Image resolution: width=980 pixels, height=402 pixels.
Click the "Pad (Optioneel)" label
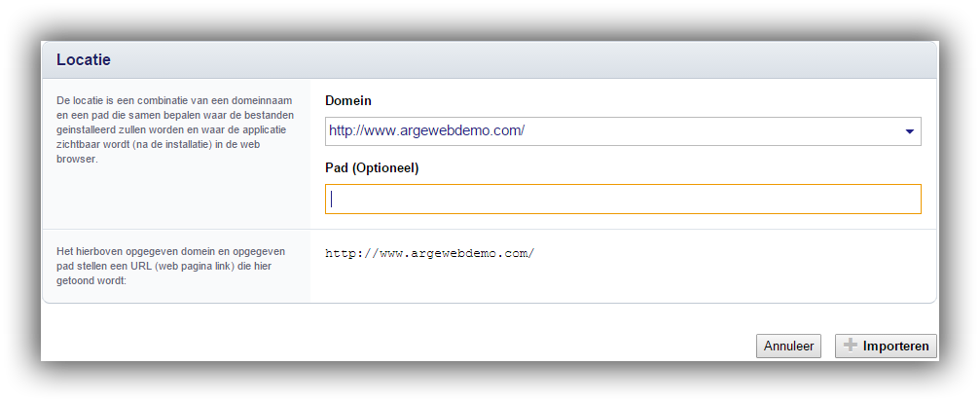[372, 168]
